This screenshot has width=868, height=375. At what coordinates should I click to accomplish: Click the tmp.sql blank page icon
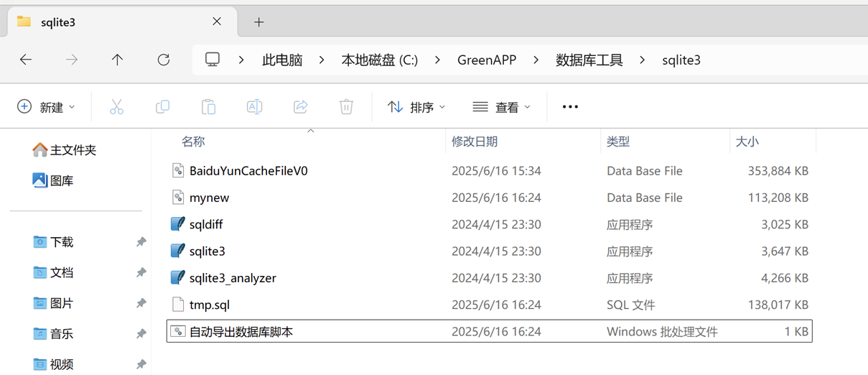coord(177,305)
